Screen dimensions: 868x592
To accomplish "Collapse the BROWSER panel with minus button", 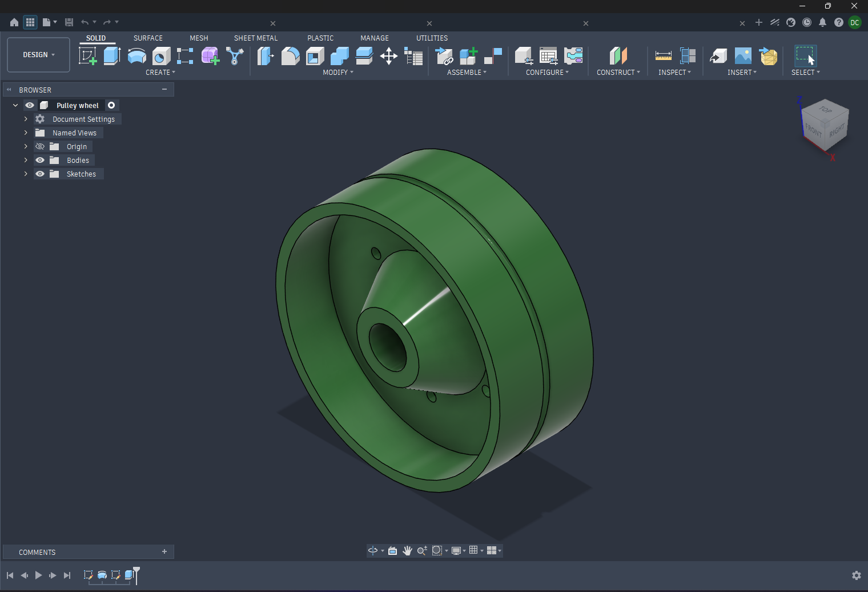I will [x=164, y=90].
